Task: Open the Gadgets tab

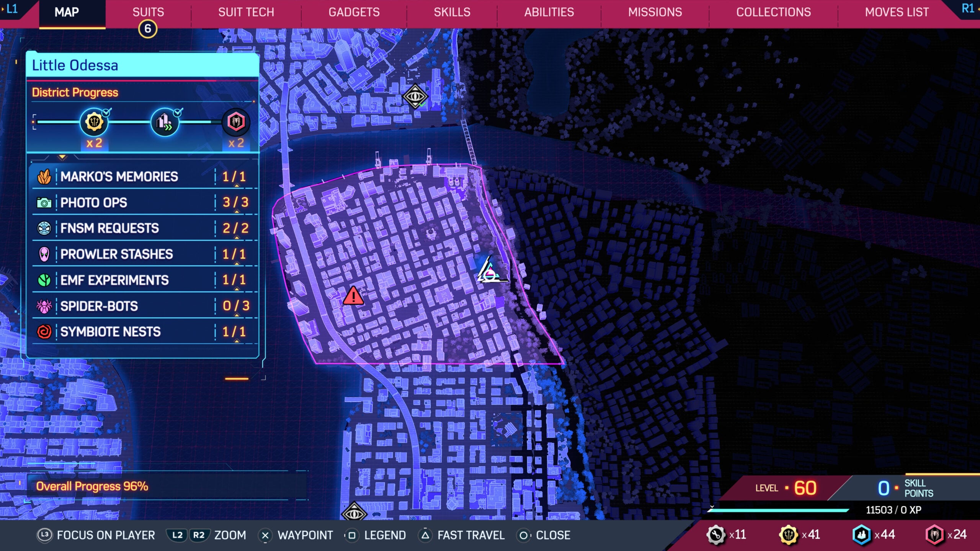Action: click(x=354, y=12)
